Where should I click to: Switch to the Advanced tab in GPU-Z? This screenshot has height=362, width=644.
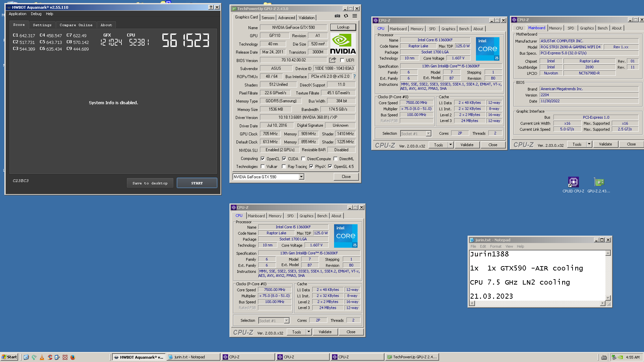pos(286,18)
